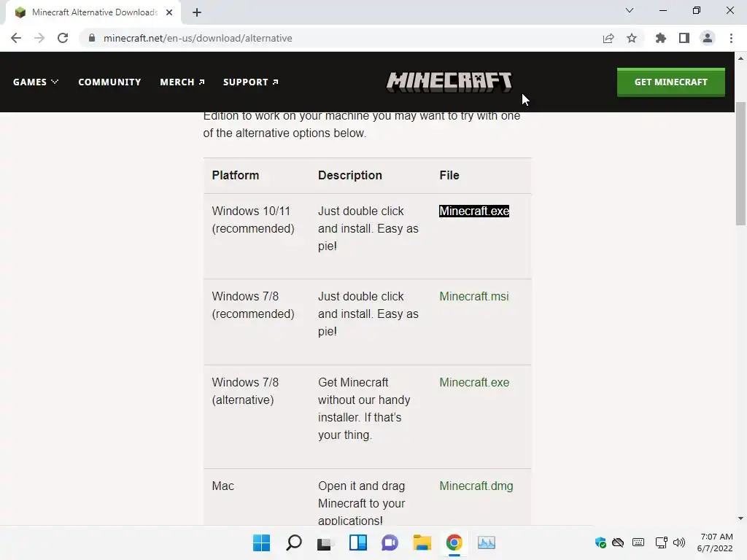
Task: Open the touch keyboard tray icon
Action: point(638,542)
